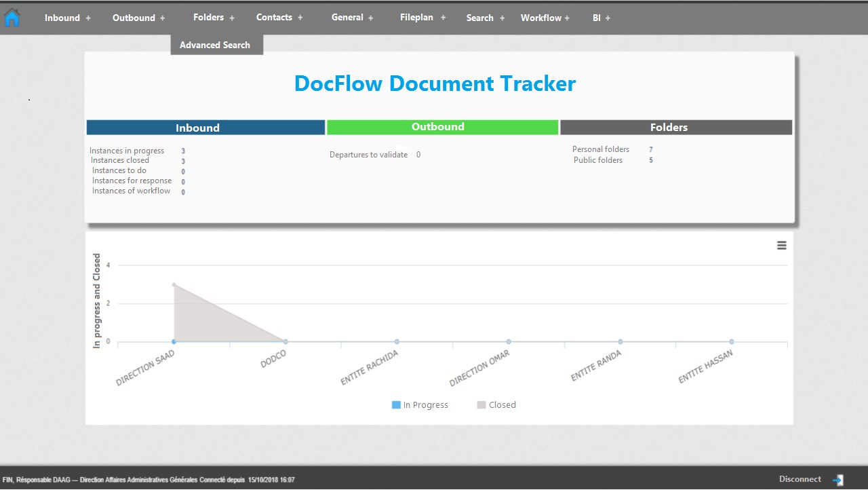Open Public folders

pyautogui.click(x=598, y=160)
